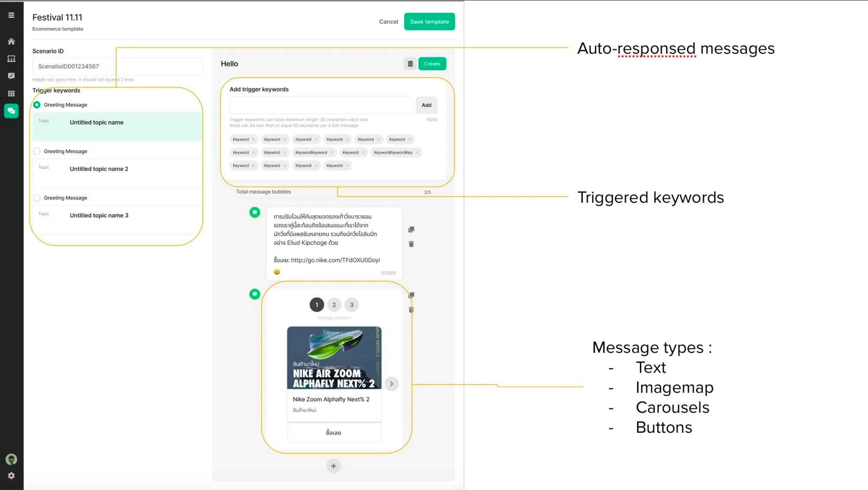The width and height of the screenshot is (868, 490).
Task: Select the second Greeting Message radio button
Action: 37,151
